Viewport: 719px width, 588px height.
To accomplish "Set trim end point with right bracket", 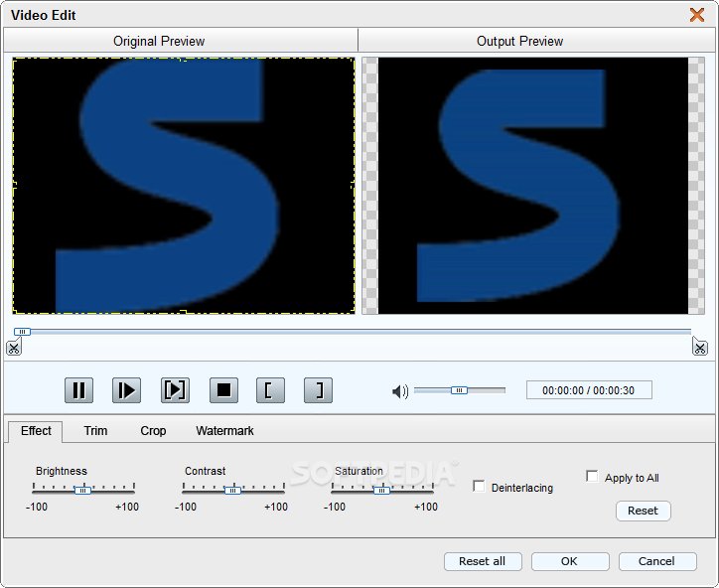I will [318, 390].
